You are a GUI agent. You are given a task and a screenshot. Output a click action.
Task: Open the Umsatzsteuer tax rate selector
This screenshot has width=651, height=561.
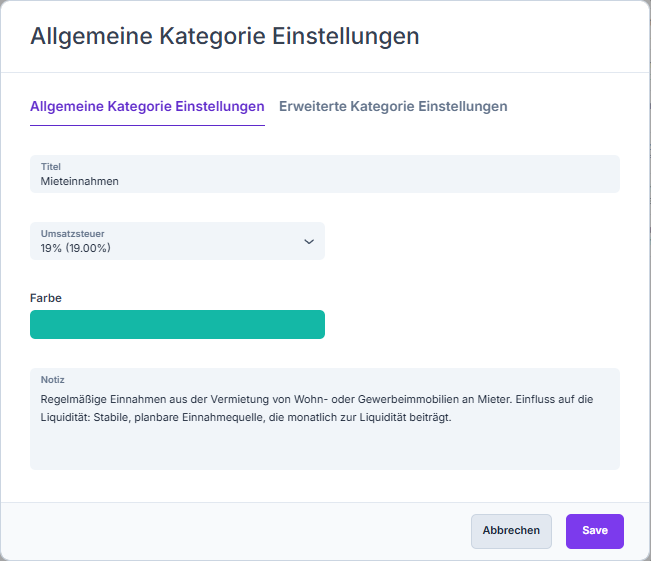click(x=177, y=241)
